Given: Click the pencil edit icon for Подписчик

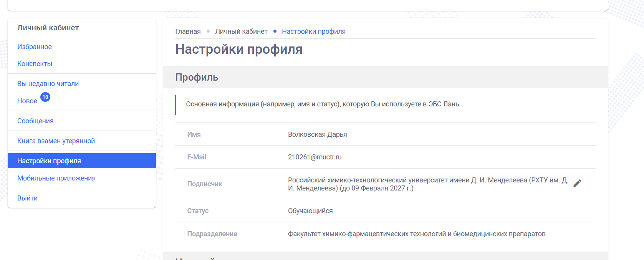Looking at the screenshot, I should click(577, 183).
